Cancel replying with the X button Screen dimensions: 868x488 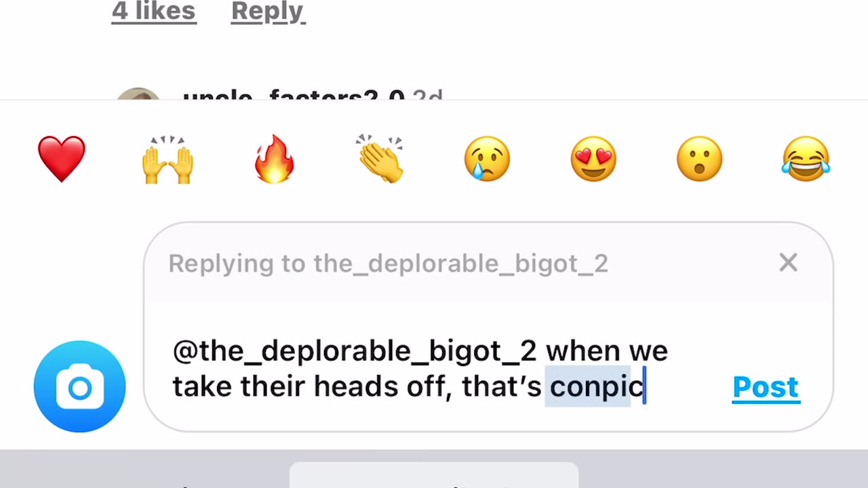pyautogui.click(x=788, y=262)
